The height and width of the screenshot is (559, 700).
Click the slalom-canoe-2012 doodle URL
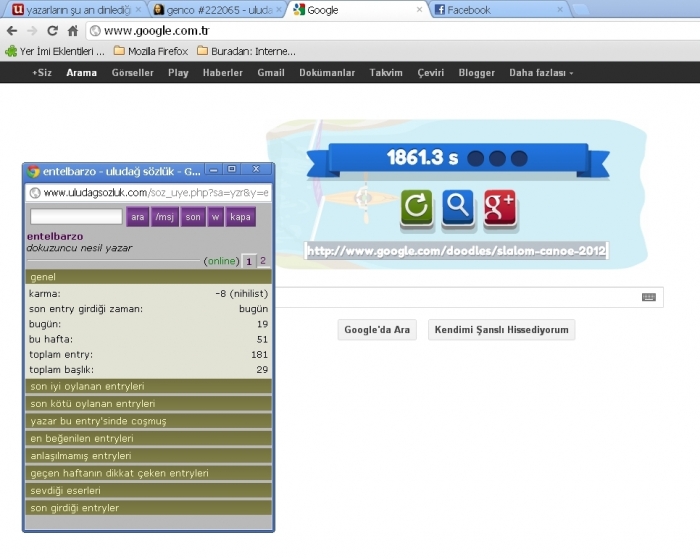point(456,251)
